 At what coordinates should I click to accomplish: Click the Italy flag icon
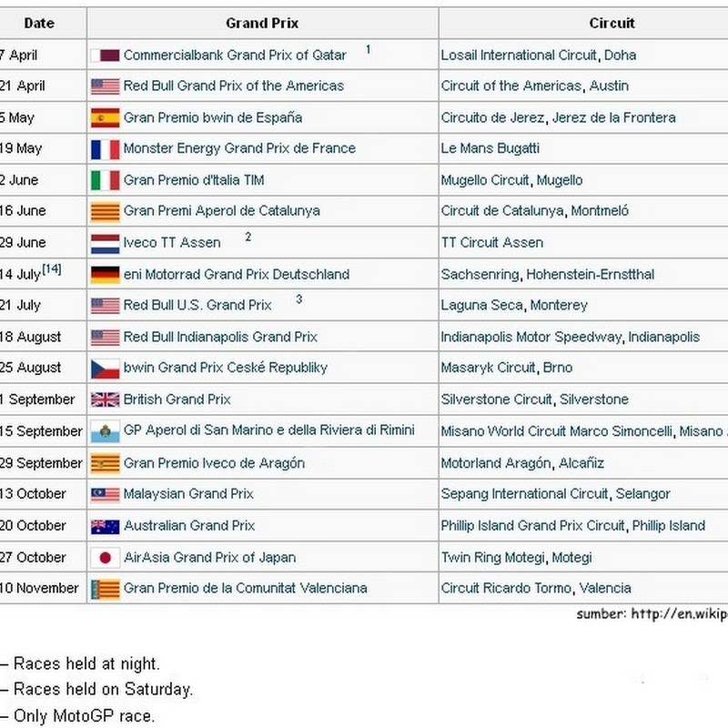pos(105,180)
